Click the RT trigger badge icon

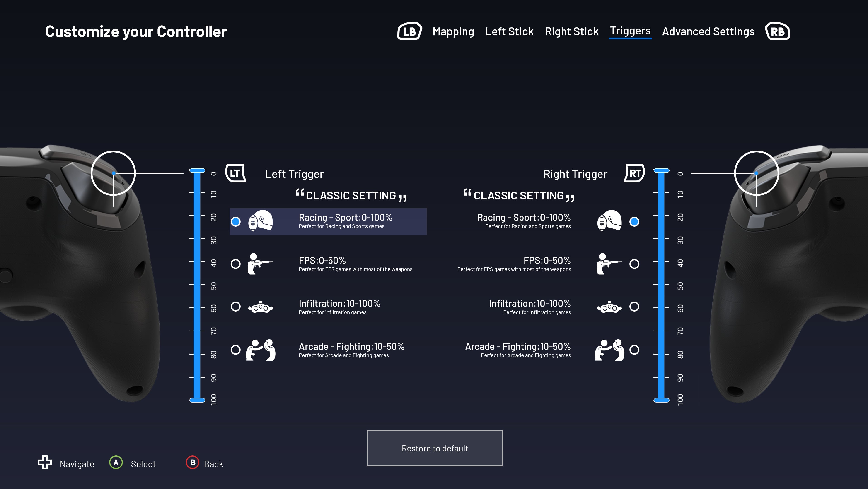tap(634, 173)
